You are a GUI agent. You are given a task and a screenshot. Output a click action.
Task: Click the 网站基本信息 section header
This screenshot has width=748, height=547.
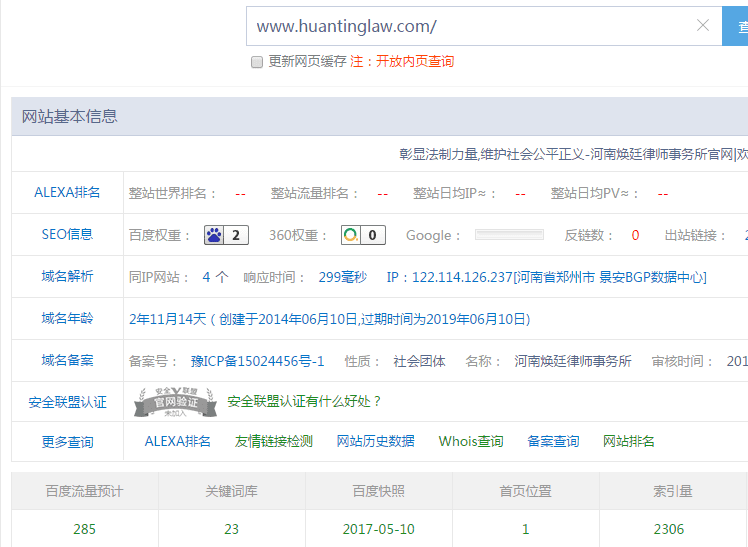(x=69, y=116)
